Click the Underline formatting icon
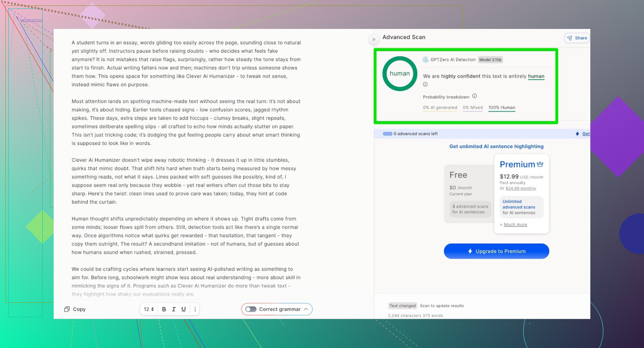644x348 pixels. click(x=184, y=309)
